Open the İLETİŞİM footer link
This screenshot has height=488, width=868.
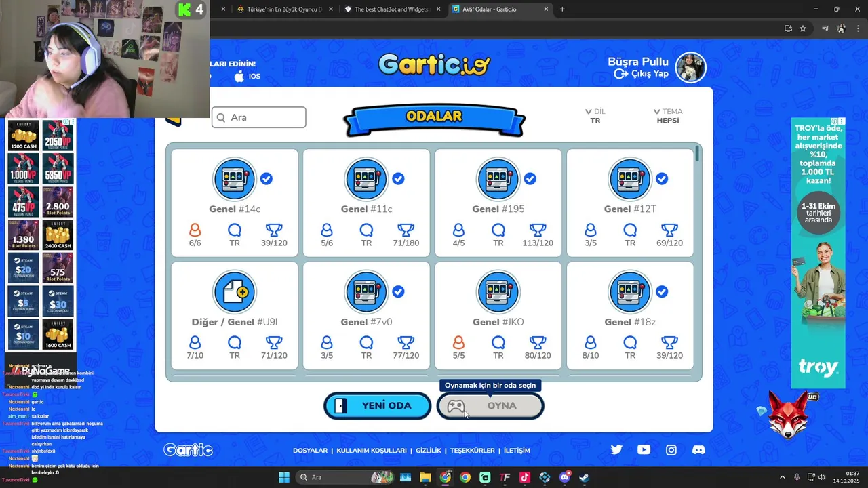517,450
